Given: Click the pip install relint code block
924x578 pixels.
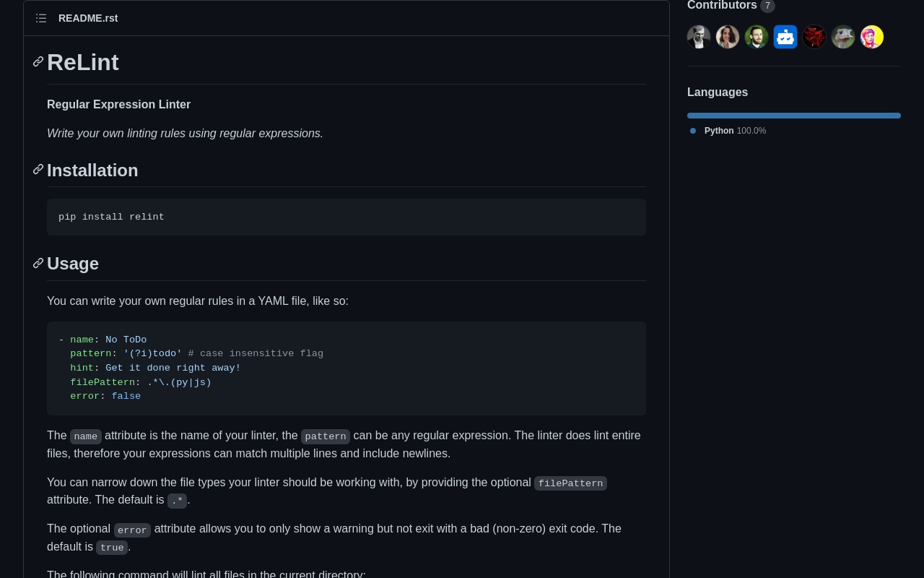Looking at the screenshot, I should click(x=346, y=217).
